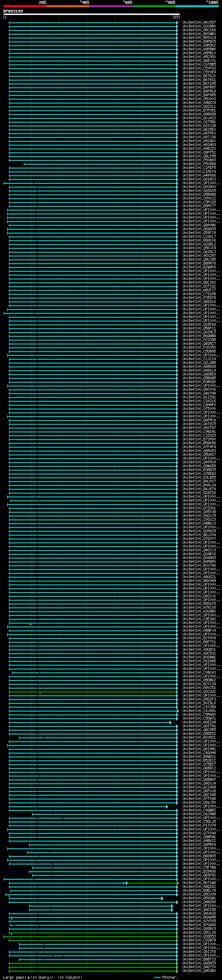Select the UniRef100_B6TDJ0 label
Image resolution: width=222 pixels, height=980 pixels.
pos(199,76)
